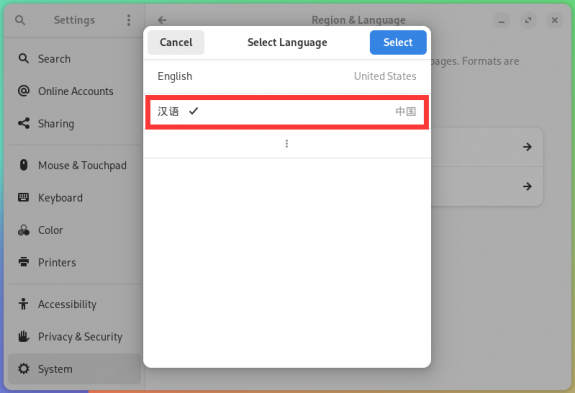The width and height of the screenshot is (575, 393).
Task: Open the Settings three-dot menu
Action: [x=129, y=20]
